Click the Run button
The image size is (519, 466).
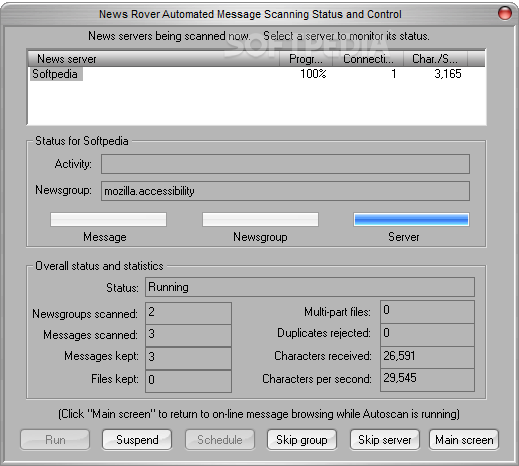coord(55,440)
